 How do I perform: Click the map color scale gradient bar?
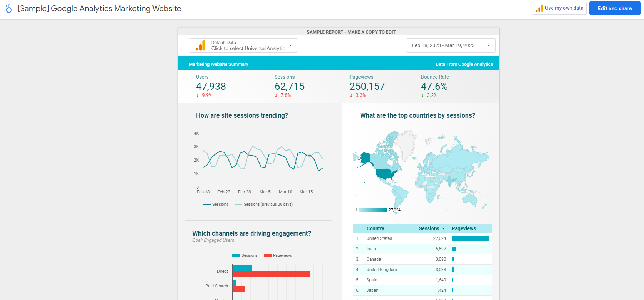coord(373,210)
